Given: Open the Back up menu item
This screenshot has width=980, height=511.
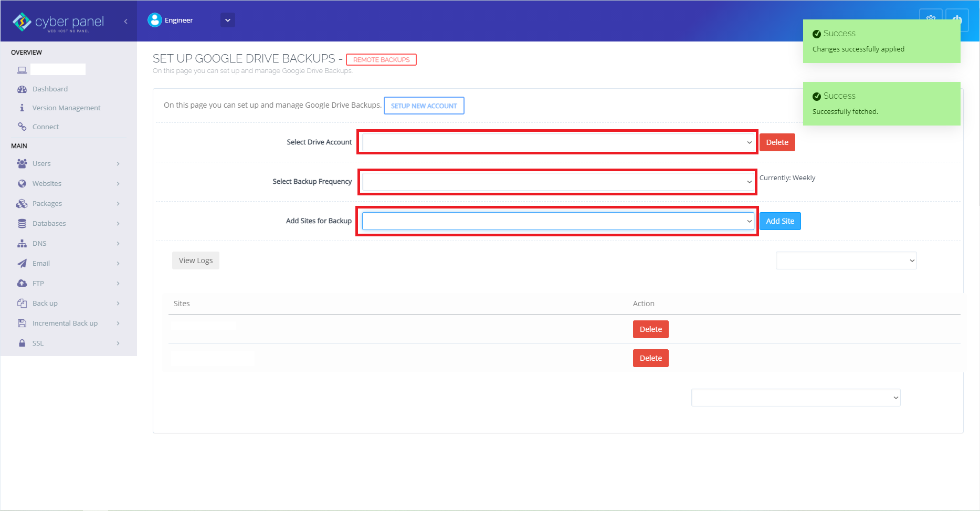Looking at the screenshot, I should pos(45,303).
